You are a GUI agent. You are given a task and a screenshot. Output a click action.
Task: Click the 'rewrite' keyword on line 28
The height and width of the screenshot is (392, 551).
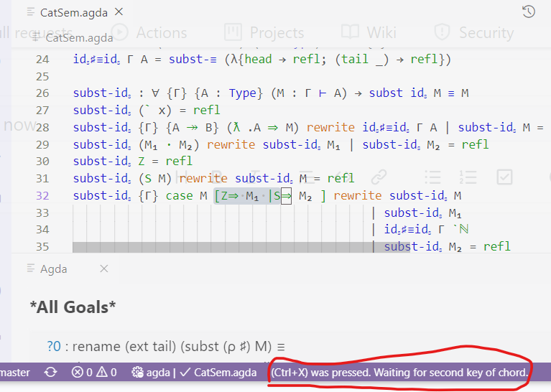330,127
